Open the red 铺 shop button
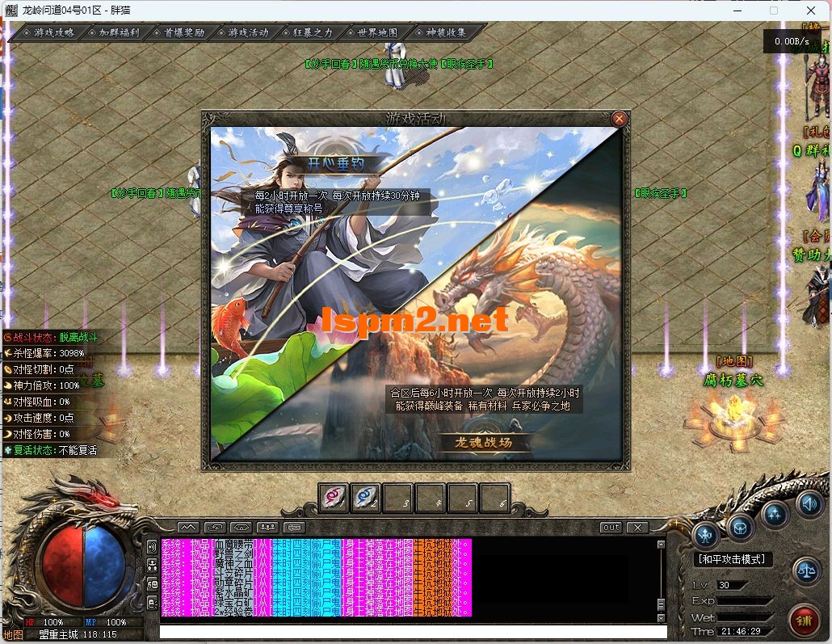 coord(804,621)
